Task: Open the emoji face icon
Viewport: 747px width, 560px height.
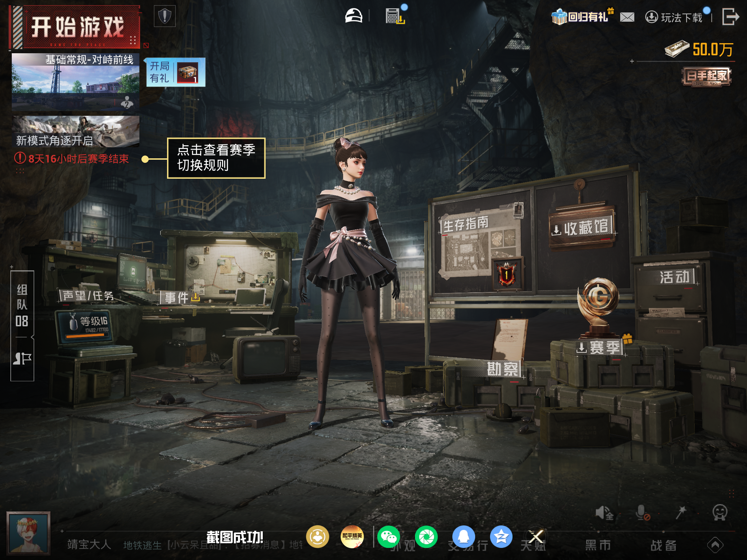Action: 720,513
